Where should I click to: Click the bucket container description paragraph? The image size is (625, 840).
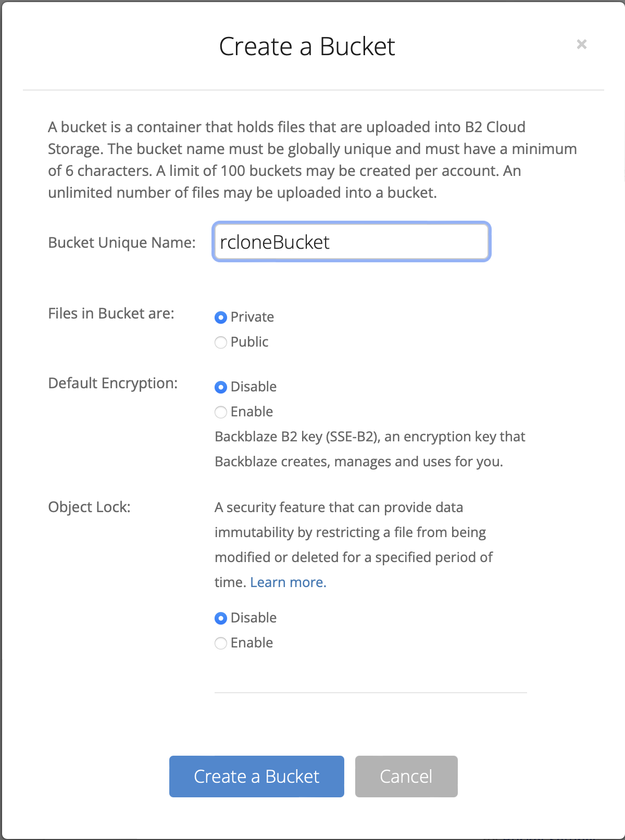click(312, 160)
